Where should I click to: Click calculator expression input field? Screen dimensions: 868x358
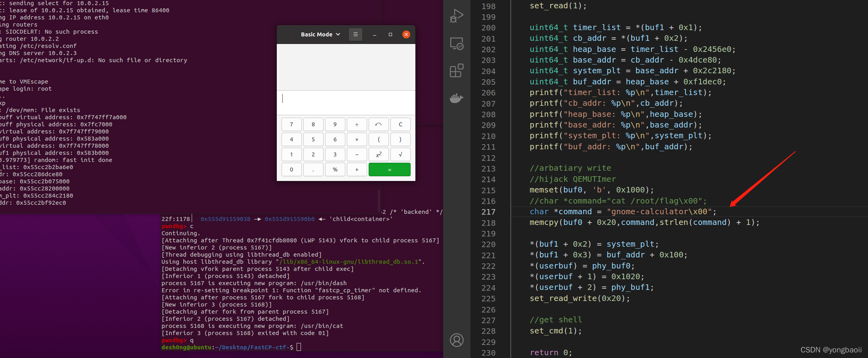click(x=346, y=102)
